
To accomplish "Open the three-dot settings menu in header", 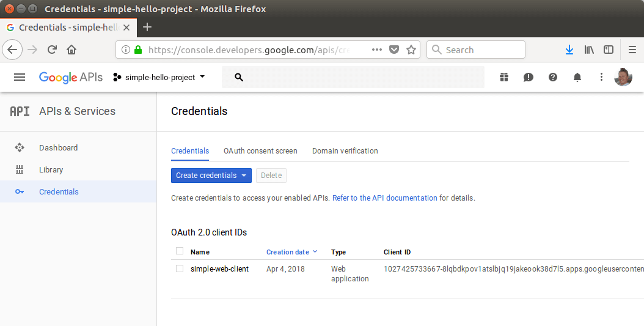I will [601, 77].
